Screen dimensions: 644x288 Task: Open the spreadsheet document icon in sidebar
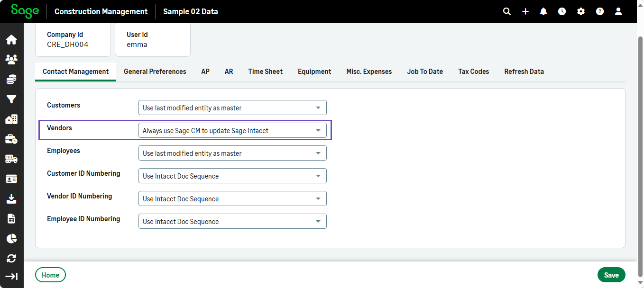pos(11,219)
